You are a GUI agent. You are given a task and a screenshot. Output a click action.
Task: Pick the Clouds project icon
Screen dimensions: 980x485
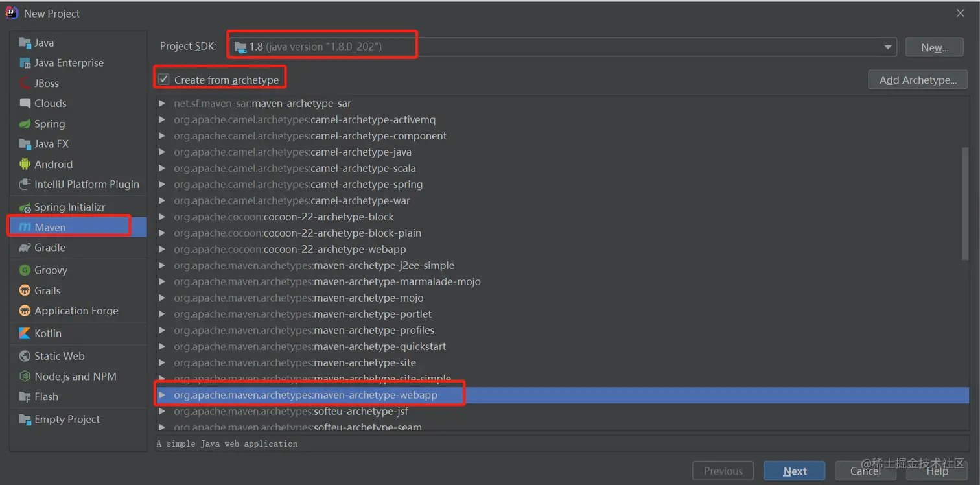[25, 103]
